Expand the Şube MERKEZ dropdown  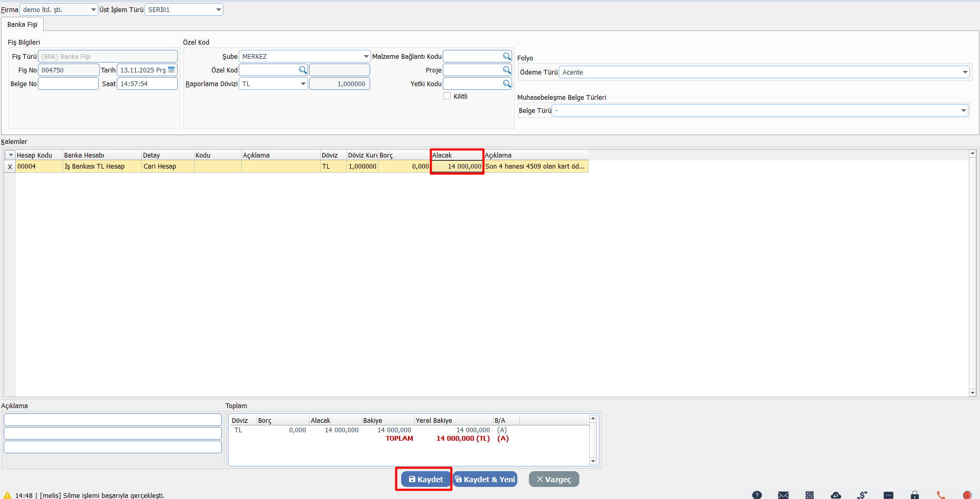366,56
